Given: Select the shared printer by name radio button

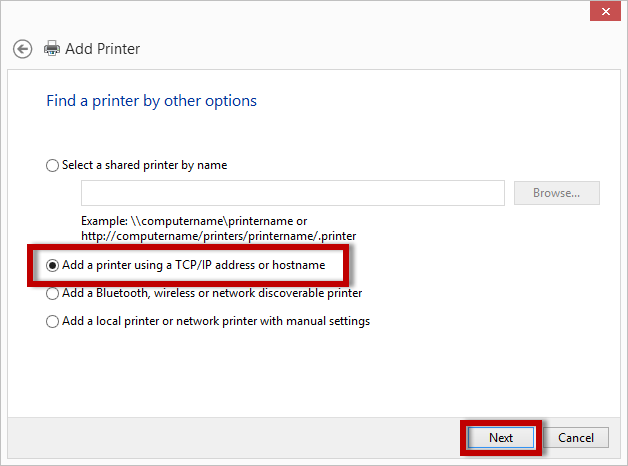Looking at the screenshot, I should pyautogui.click(x=53, y=166).
